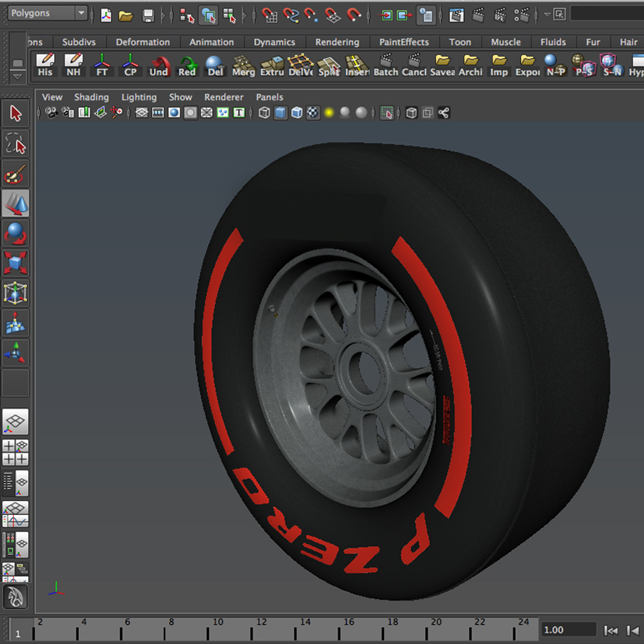Screen dimensions: 644x644
Task: Toggle Make live surface magnet
Action: click(354, 15)
